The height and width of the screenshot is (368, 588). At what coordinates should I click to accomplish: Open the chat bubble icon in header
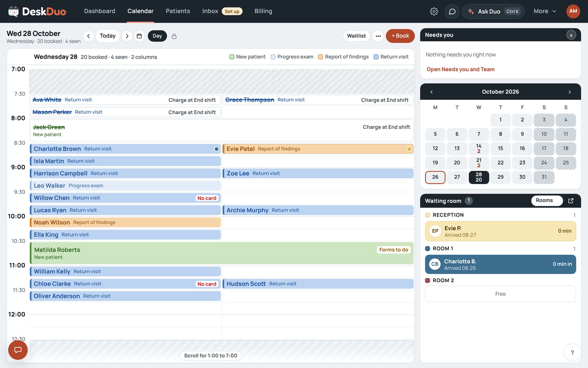pyautogui.click(x=452, y=11)
